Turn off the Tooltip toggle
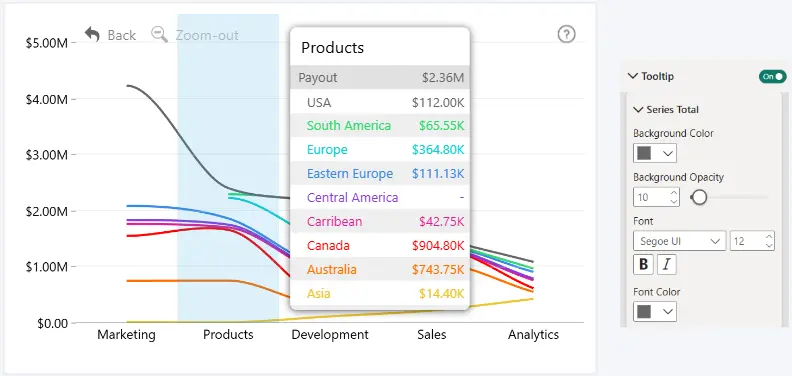 772,76
